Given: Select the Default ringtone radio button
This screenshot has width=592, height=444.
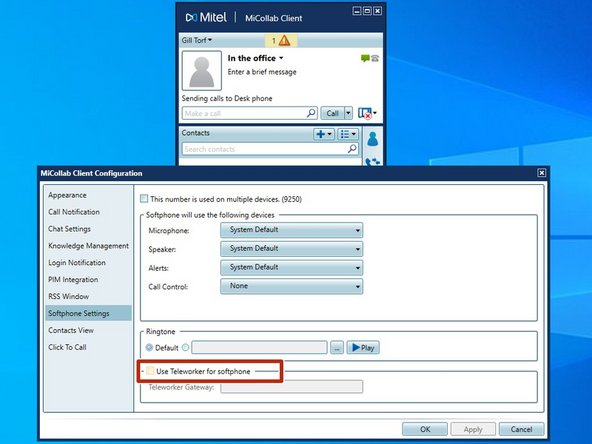Looking at the screenshot, I should tap(150, 347).
